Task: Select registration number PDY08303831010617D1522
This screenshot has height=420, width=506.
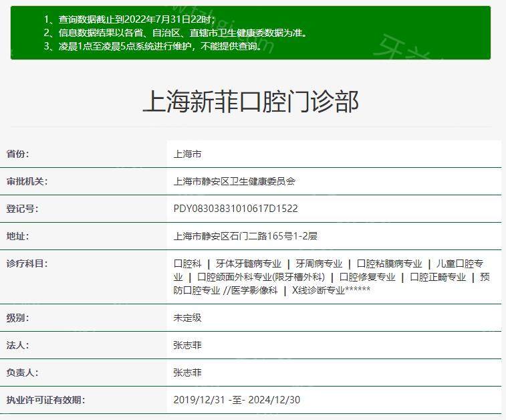Action: click(235, 209)
